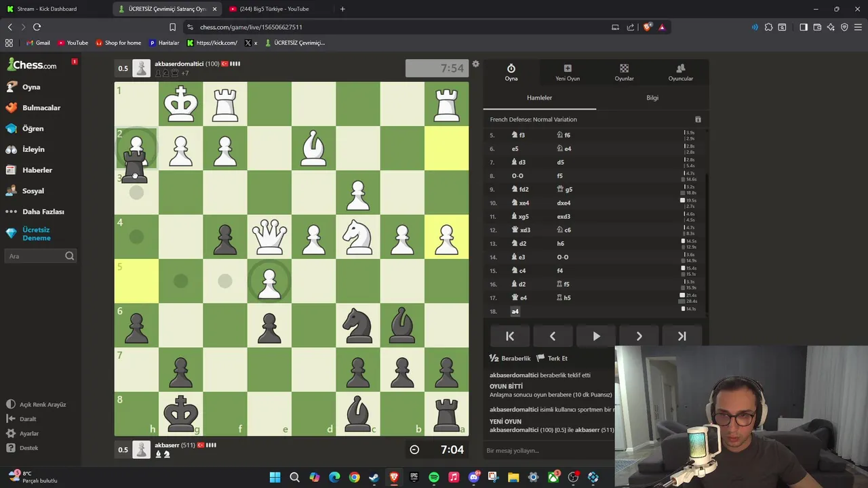Viewport: 868px width, 488px height.
Task: Open Spotify from taskbar
Action: (434, 477)
